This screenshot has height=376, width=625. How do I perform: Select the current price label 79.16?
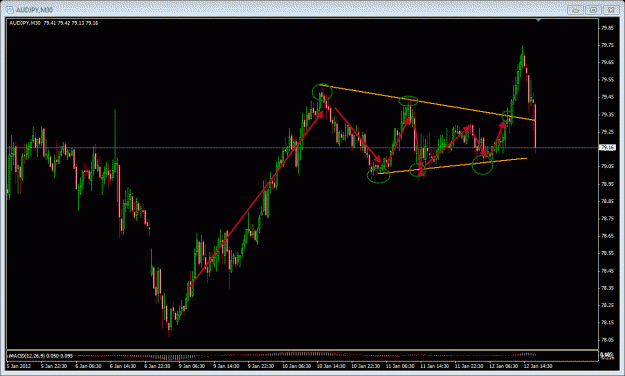click(x=607, y=148)
